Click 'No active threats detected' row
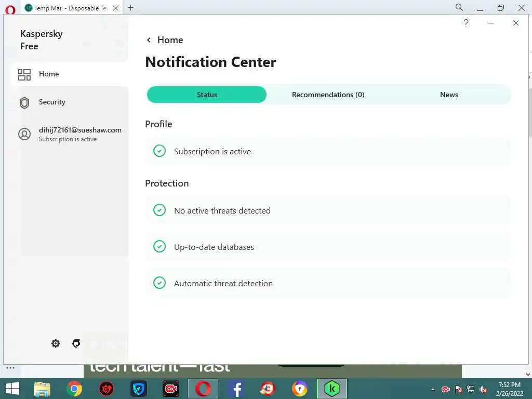This screenshot has width=532, height=399. coord(328,210)
